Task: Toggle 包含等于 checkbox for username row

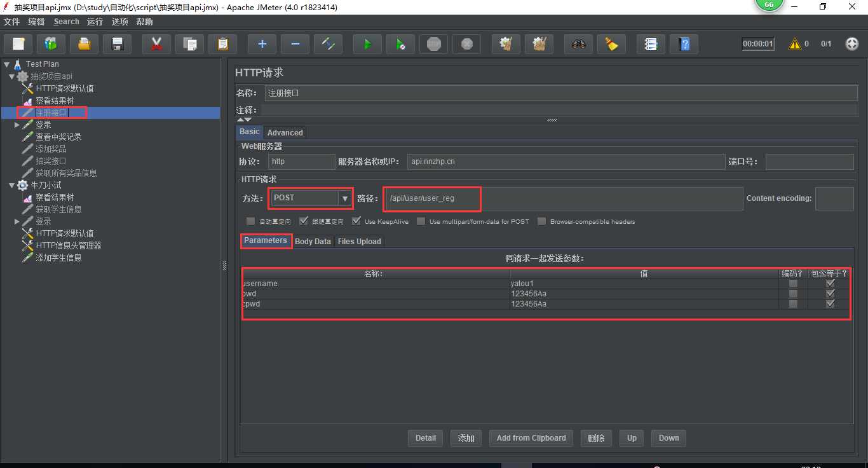Action: 830,284
